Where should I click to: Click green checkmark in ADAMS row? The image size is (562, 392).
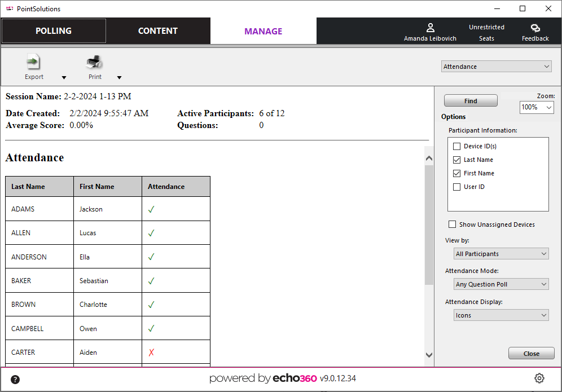[151, 209]
